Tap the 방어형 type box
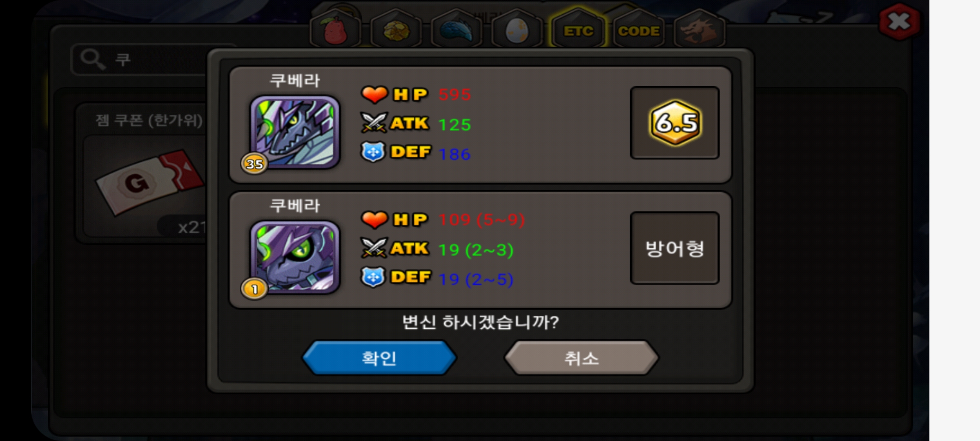The height and width of the screenshot is (441, 980). [675, 248]
